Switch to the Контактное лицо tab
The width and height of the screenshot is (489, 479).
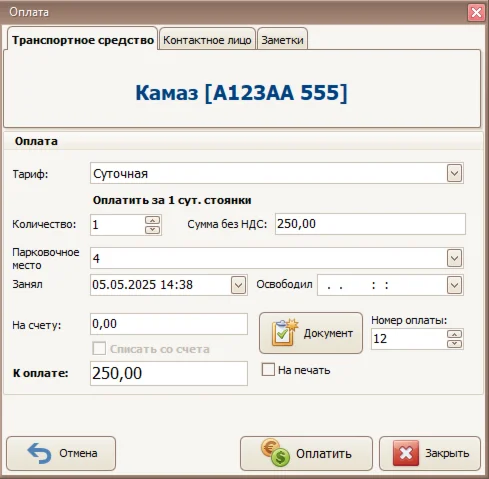click(207, 40)
